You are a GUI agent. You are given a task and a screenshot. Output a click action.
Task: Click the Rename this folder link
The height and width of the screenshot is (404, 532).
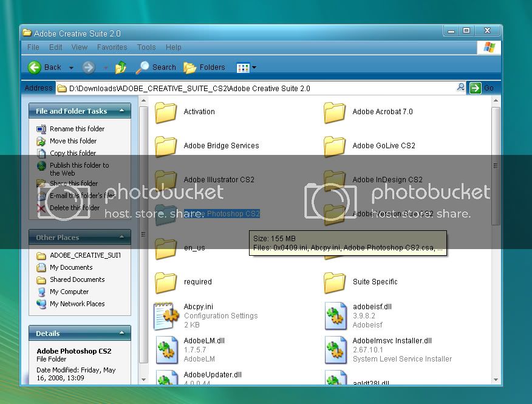click(x=77, y=129)
